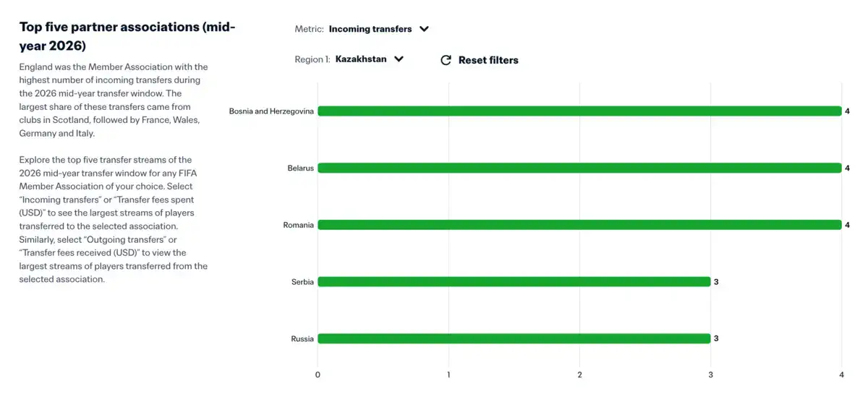Click the x-axis tick label 2
This screenshot has width=868, height=415.
tap(579, 375)
